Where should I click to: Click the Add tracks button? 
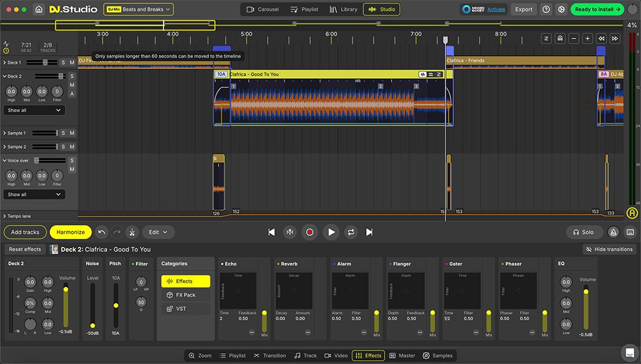click(25, 232)
